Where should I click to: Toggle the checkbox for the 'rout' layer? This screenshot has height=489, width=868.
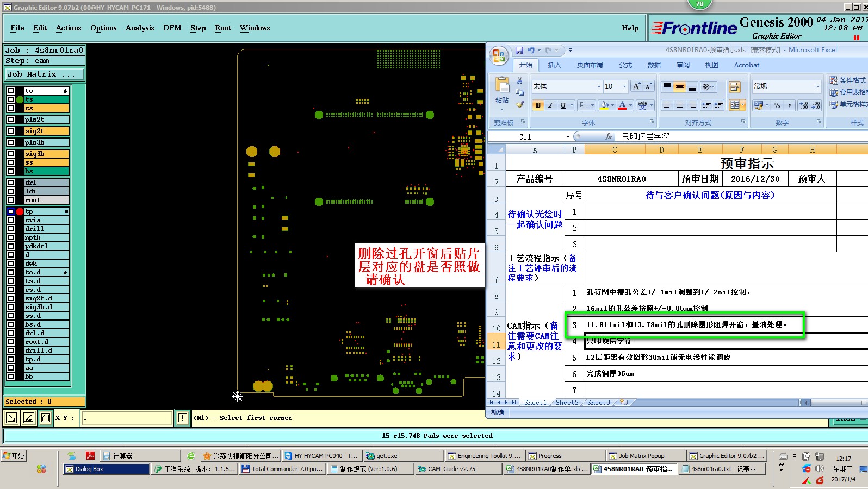point(11,200)
